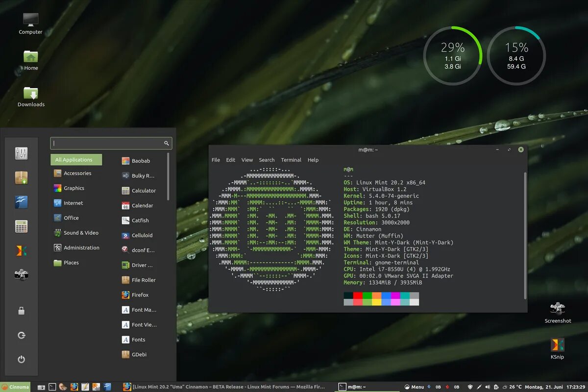Click the lock screen icon
The width and height of the screenshot is (588, 392).
click(21, 311)
